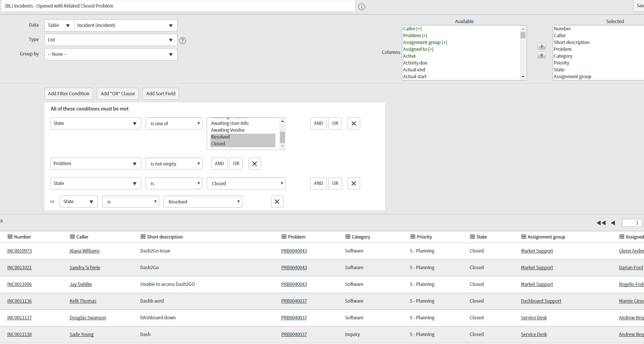Screen dimensions: 644x344
Task: Go to previous page of results
Action: pos(613,223)
